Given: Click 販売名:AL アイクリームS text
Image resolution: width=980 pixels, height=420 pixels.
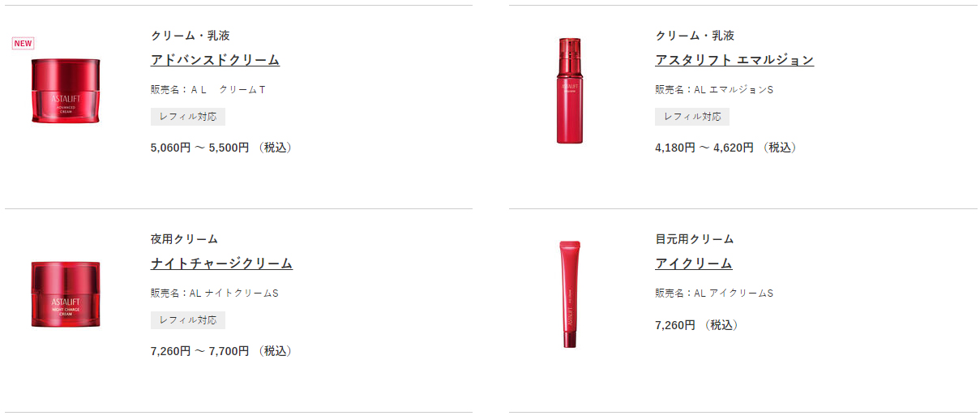Looking at the screenshot, I should coord(714,293).
